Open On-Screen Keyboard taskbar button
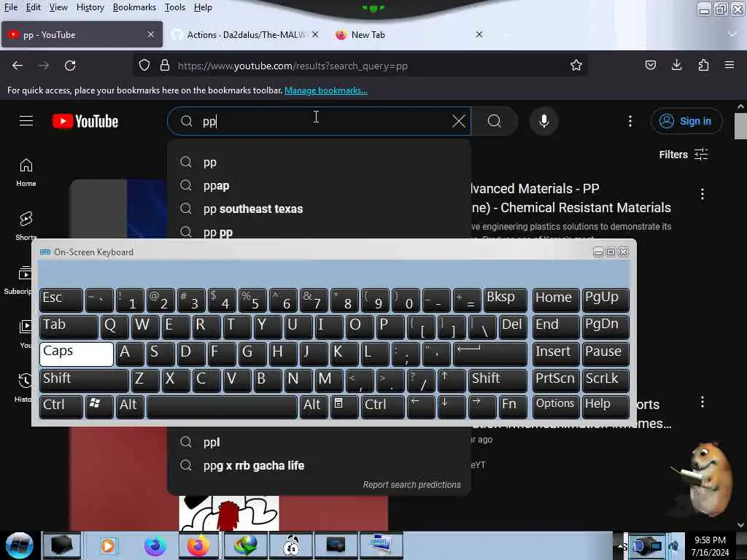Image resolution: width=747 pixels, height=560 pixels. (381, 545)
